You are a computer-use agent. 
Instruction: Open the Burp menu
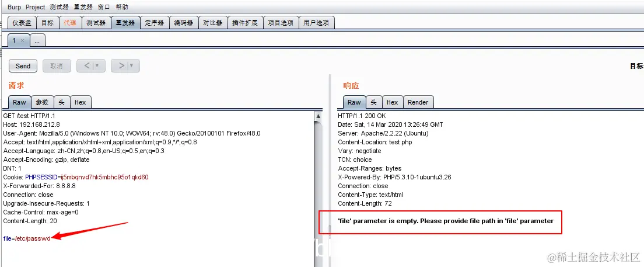pos(14,7)
